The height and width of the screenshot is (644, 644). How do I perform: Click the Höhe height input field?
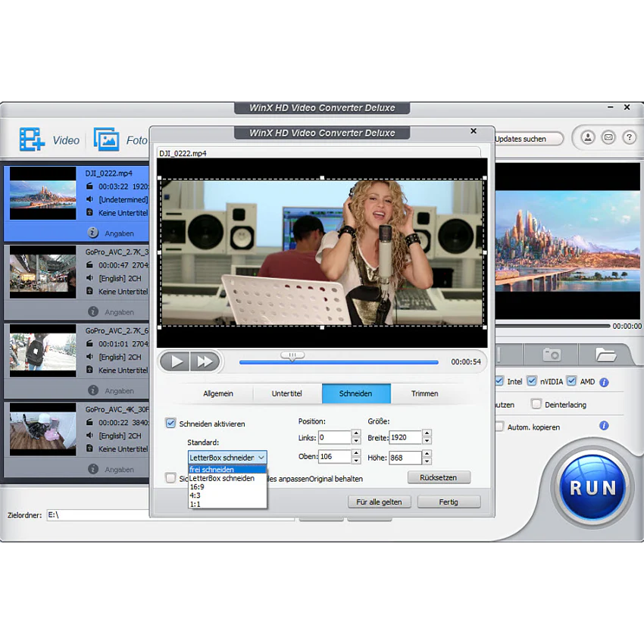405,457
